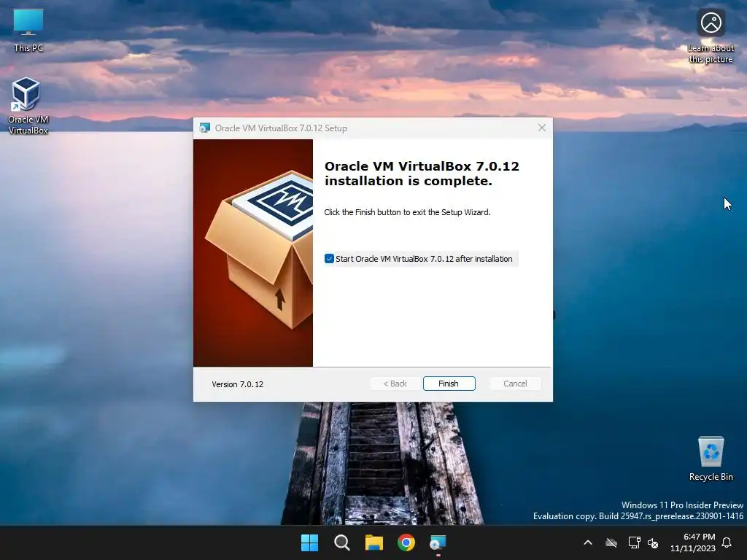
Task: Open the Recycle Bin on the desktop
Action: [x=711, y=459]
